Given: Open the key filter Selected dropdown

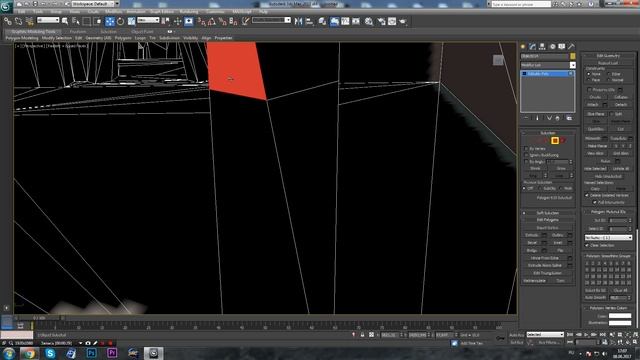Looking at the screenshot, I should [545, 335].
